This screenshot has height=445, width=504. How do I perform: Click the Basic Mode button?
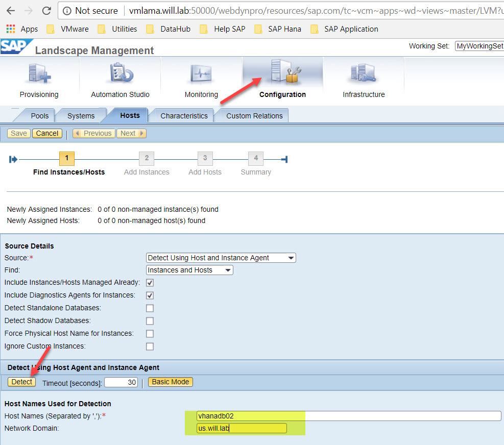171,382
